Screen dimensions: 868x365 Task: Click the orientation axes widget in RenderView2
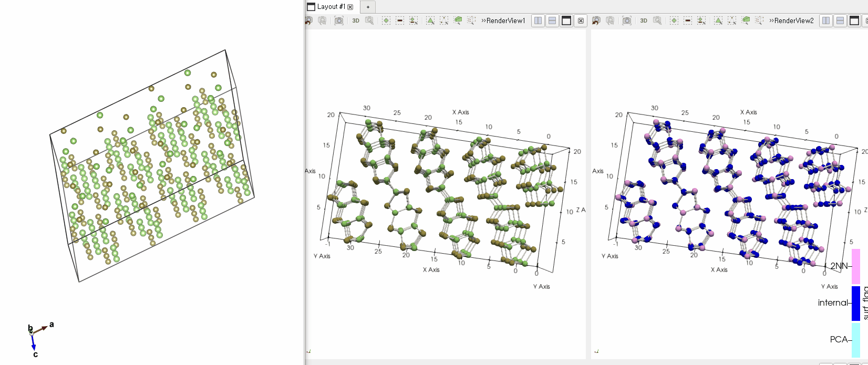pos(596,351)
